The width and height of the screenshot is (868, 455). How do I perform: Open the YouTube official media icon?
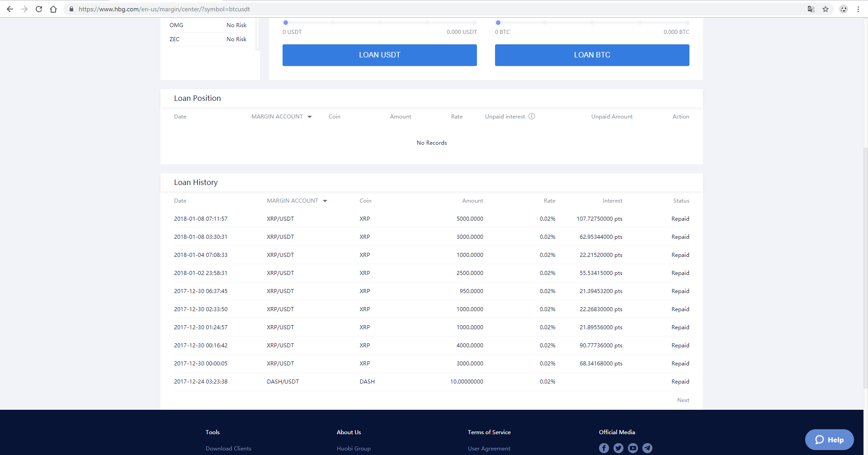click(x=633, y=448)
